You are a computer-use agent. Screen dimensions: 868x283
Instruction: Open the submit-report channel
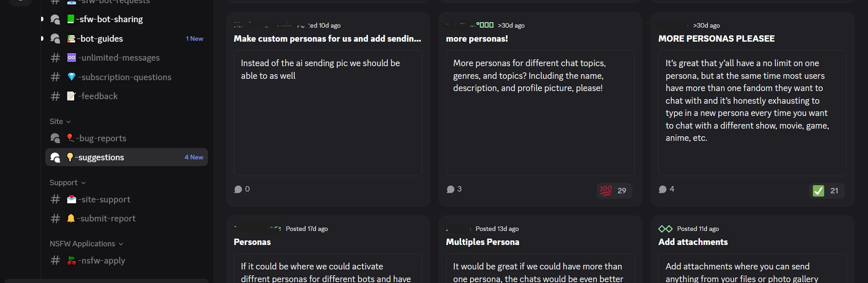click(x=108, y=218)
